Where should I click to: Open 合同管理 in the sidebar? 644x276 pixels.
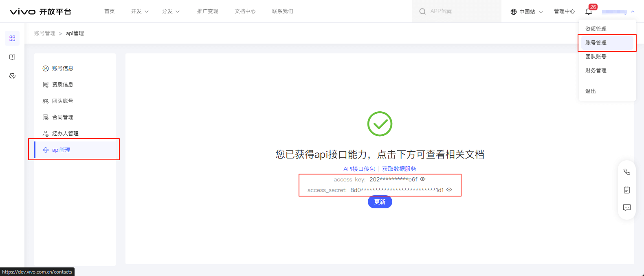[63, 117]
